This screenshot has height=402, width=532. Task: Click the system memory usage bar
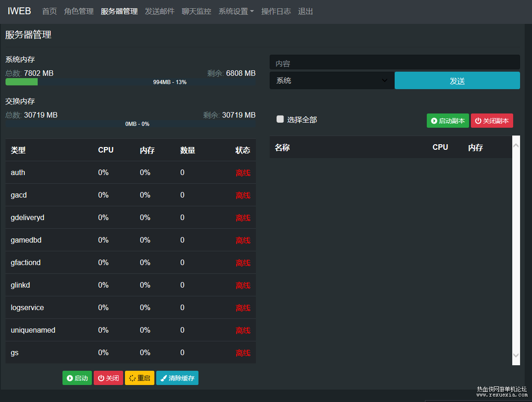(130, 82)
